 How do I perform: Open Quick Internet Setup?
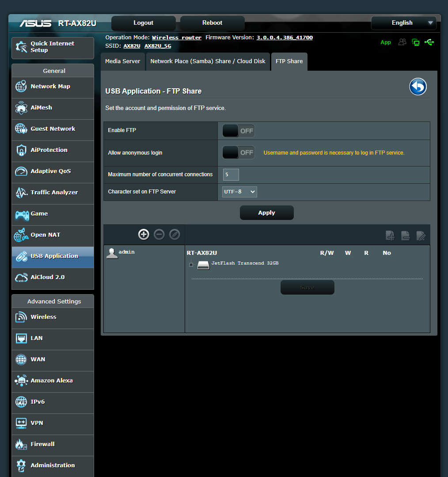[53, 48]
